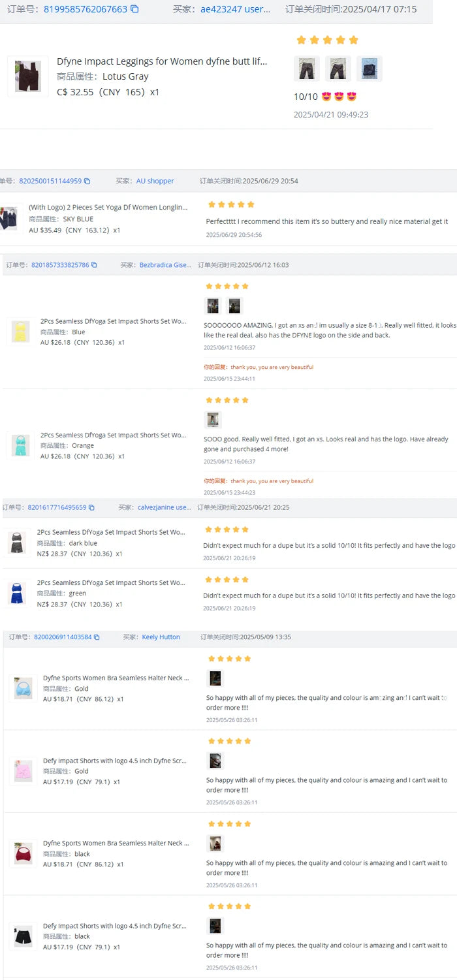Open Lotus Gray leggings product thumbnail
The image size is (457, 980).
(x=28, y=76)
